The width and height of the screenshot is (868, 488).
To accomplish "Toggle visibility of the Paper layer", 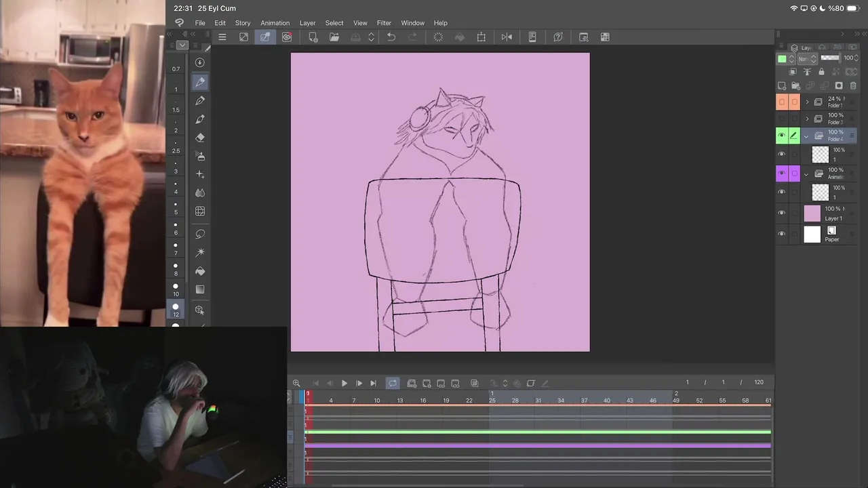I will point(782,234).
